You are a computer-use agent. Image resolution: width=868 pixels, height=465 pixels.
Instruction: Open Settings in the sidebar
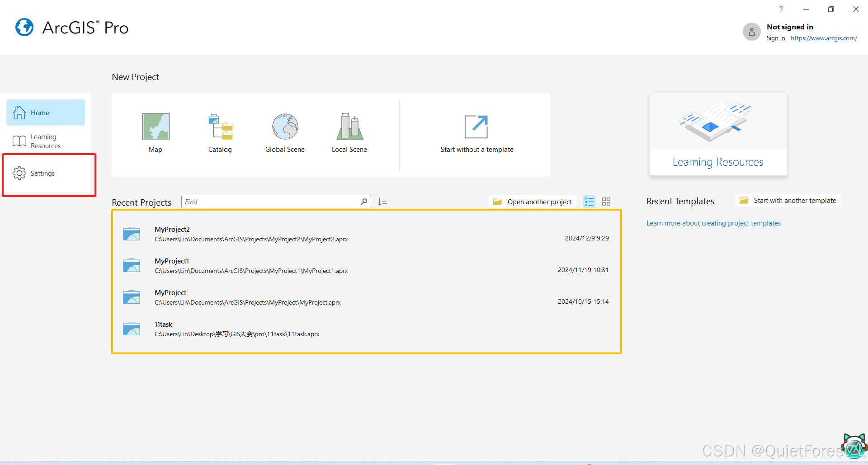coord(46,174)
